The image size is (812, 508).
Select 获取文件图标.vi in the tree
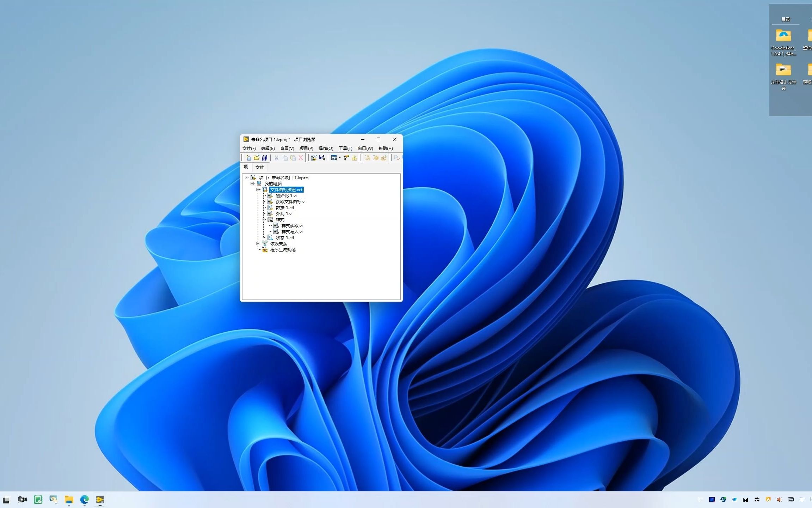[x=290, y=202]
